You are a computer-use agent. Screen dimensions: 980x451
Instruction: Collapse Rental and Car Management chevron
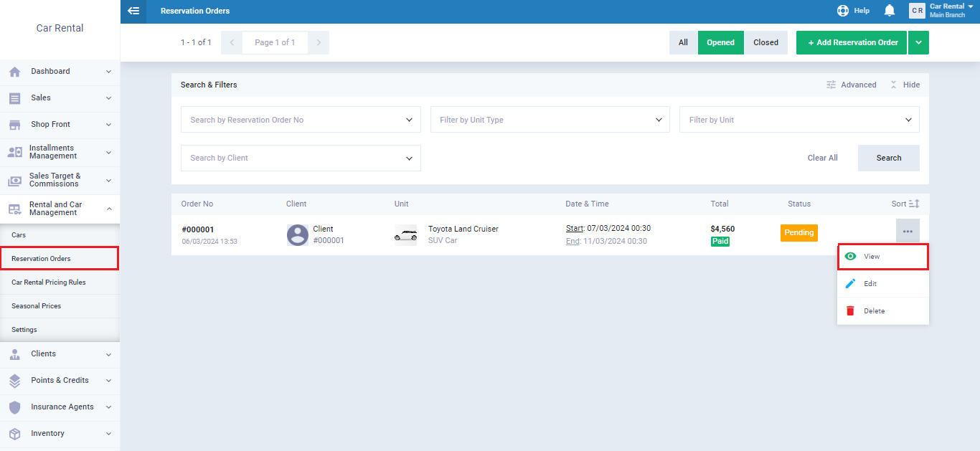click(x=108, y=209)
